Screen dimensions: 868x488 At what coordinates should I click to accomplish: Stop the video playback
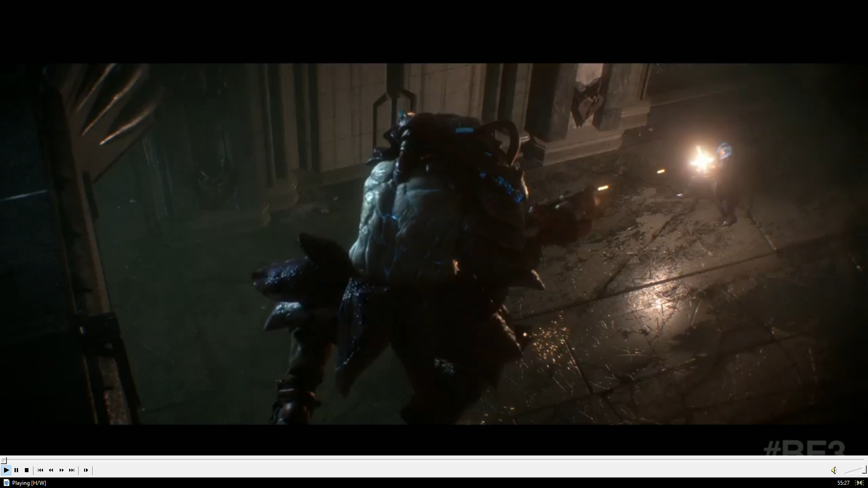(27, 470)
